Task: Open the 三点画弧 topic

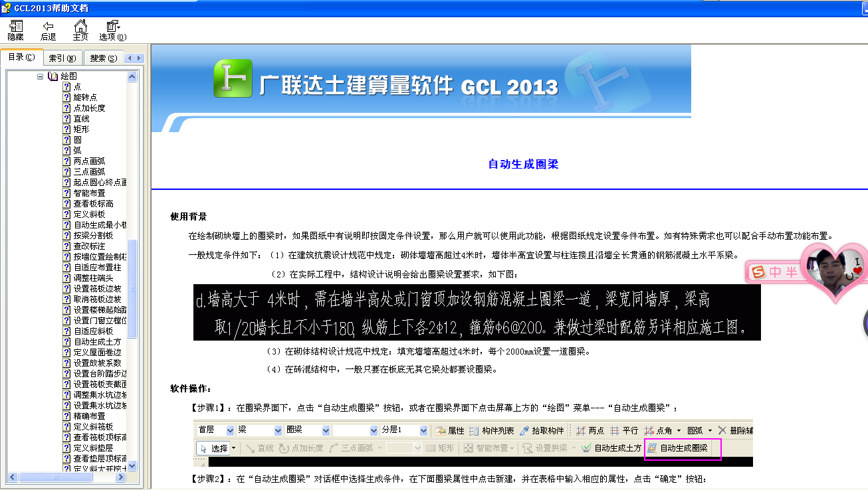Action: tap(89, 172)
